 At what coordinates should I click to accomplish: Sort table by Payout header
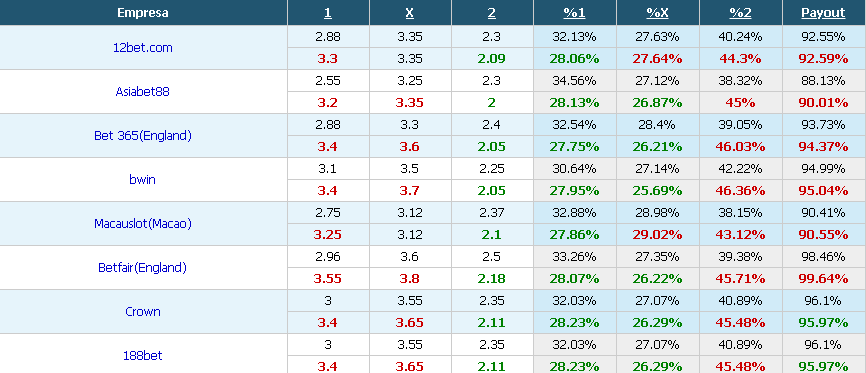point(823,13)
